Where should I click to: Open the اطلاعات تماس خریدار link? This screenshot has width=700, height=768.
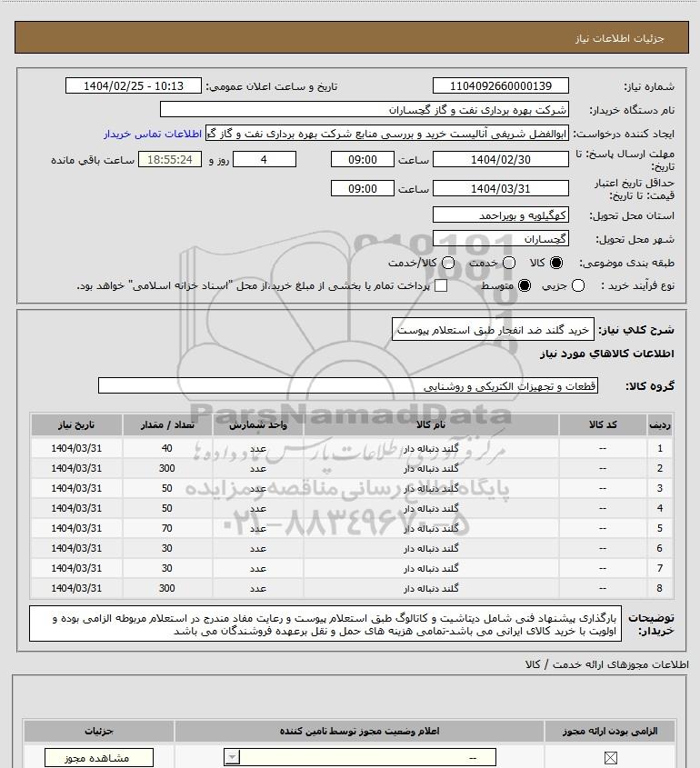coord(153,134)
